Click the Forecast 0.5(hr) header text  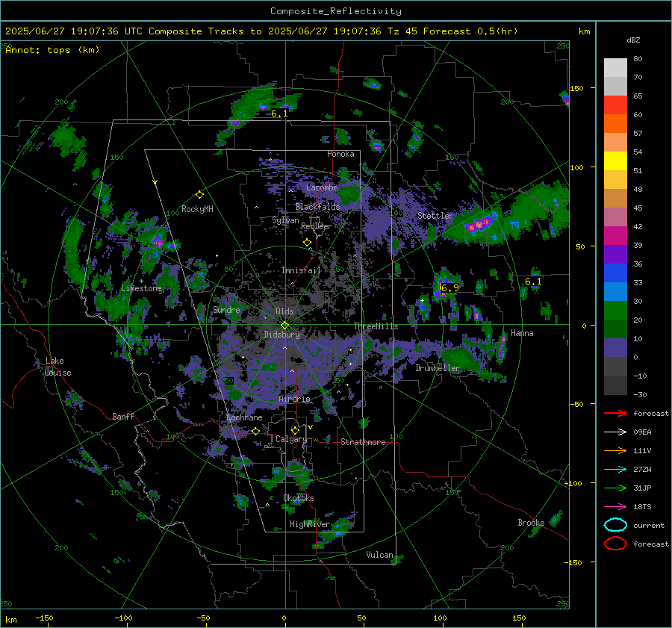click(x=470, y=31)
